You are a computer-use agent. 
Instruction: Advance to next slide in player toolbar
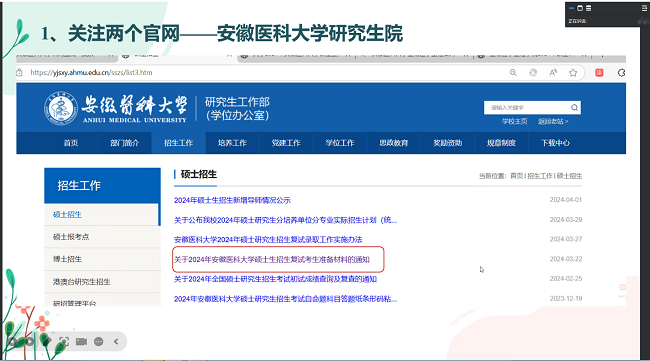[x=29, y=342]
